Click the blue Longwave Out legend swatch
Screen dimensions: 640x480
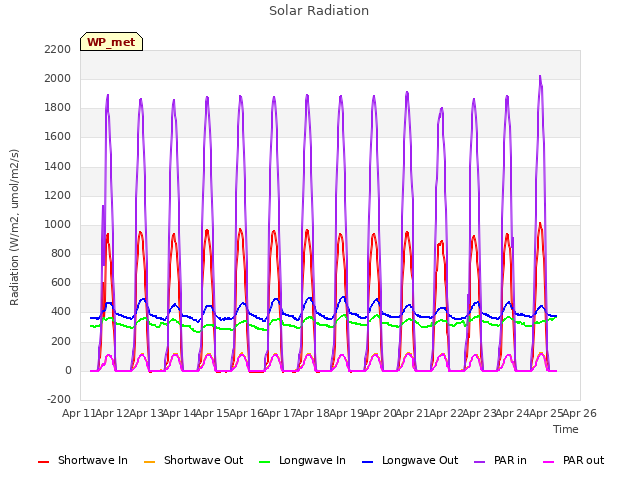pos(367,462)
